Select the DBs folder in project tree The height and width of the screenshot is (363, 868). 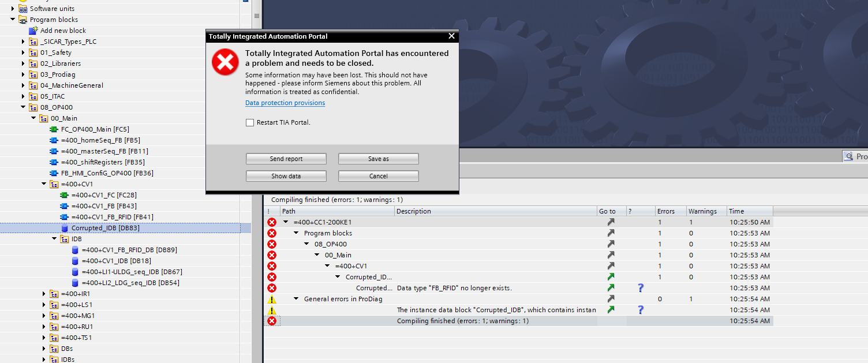67,349
